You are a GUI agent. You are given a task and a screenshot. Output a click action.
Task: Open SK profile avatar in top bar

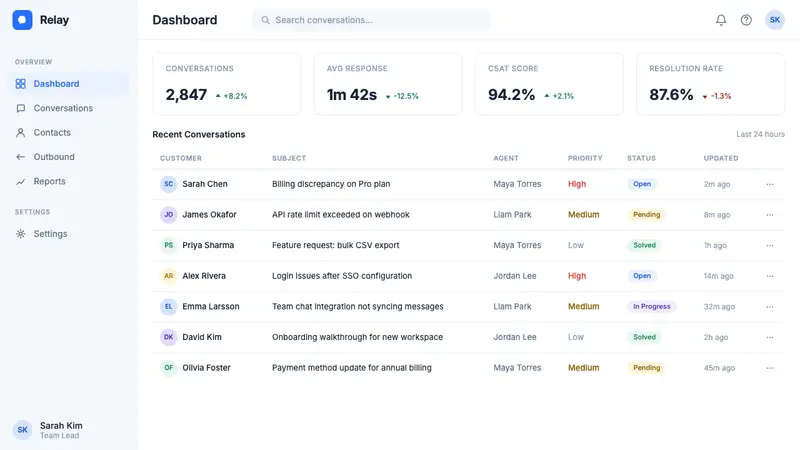(774, 20)
